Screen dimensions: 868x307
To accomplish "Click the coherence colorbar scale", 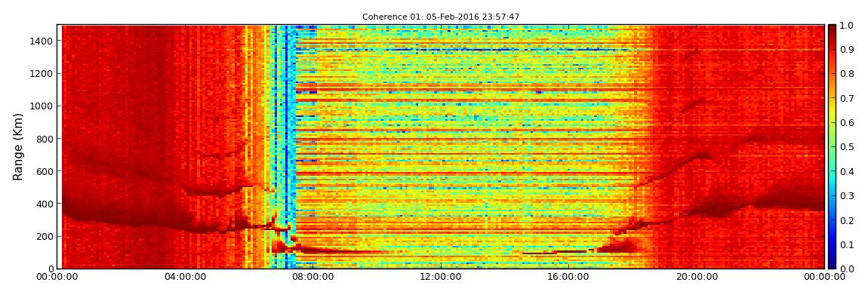I will [833, 146].
